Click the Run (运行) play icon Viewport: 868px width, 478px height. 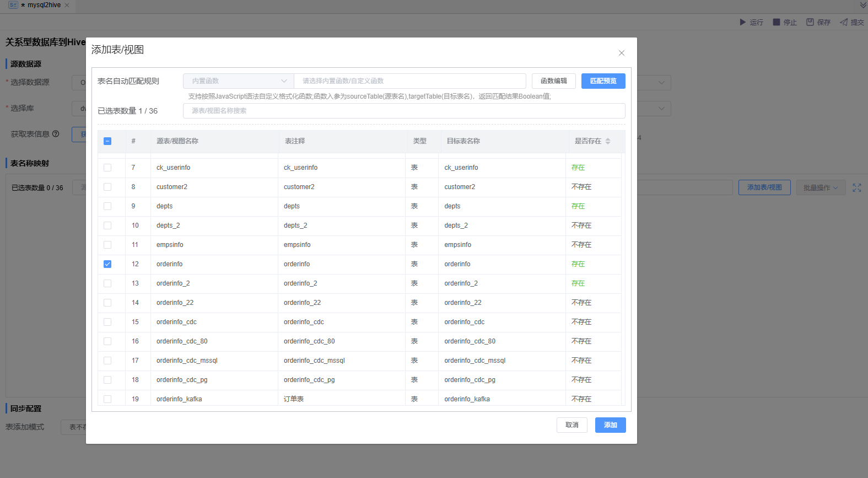click(x=742, y=22)
